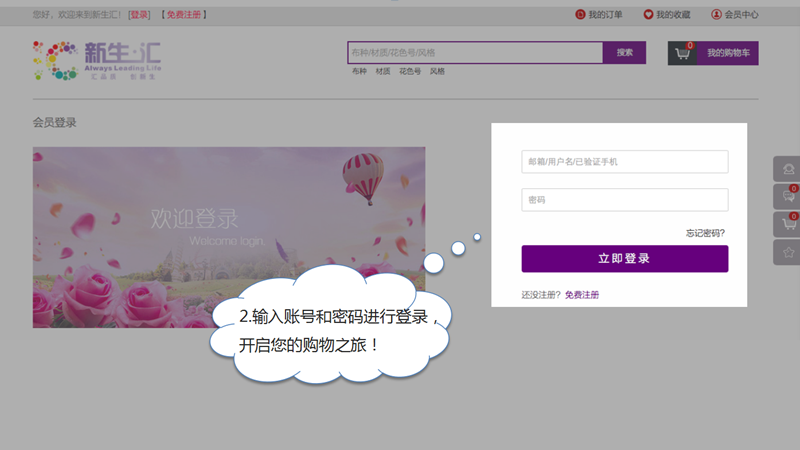This screenshot has height=450, width=800.
Task: Open the sidebar shopping cart icon
Action: point(787,225)
